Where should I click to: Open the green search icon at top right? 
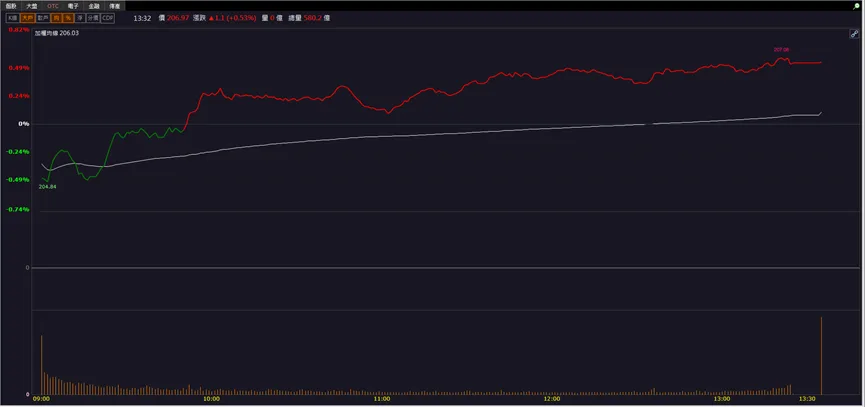click(x=856, y=6)
